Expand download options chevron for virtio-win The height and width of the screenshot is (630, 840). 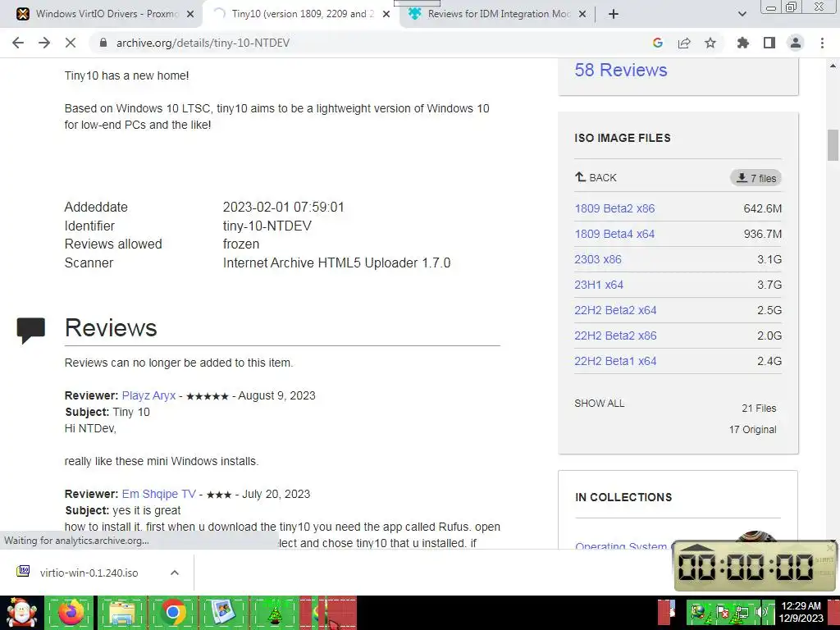click(174, 573)
